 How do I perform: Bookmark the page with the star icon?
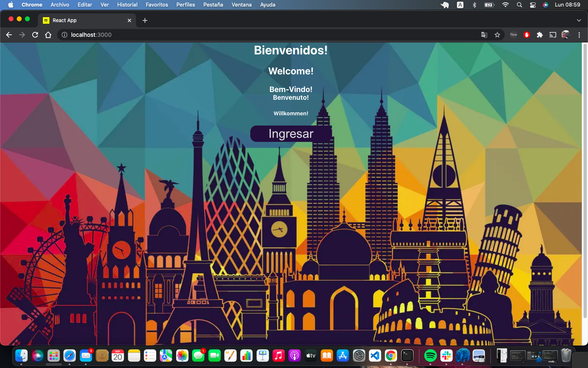pos(497,35)
